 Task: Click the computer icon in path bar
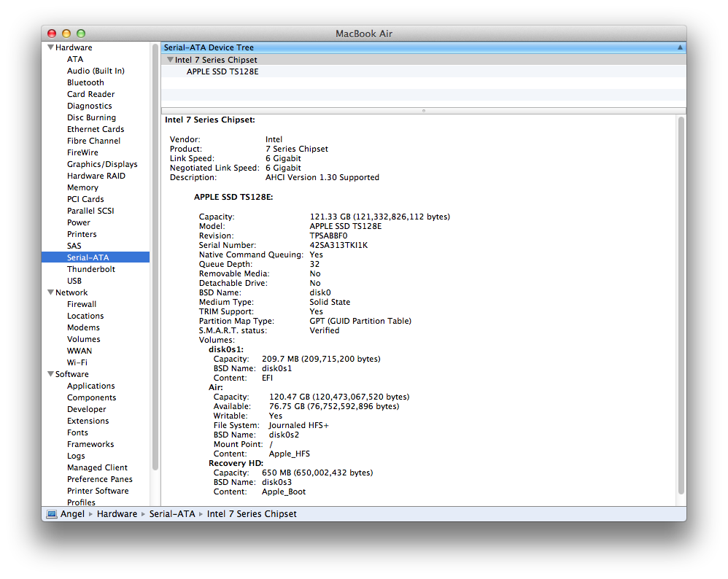tap(52, 514)
